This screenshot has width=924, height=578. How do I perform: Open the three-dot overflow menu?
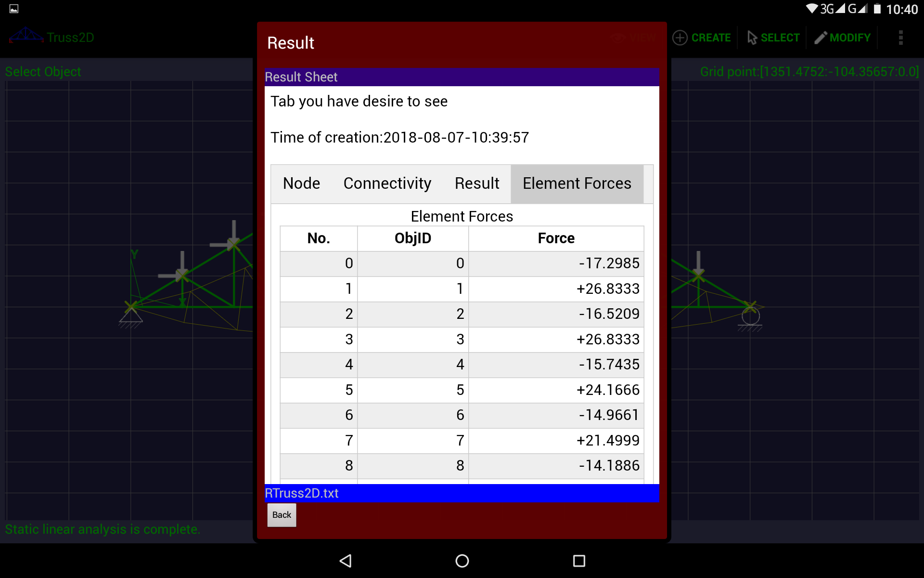pyautogui.click(x=901, y=38)
